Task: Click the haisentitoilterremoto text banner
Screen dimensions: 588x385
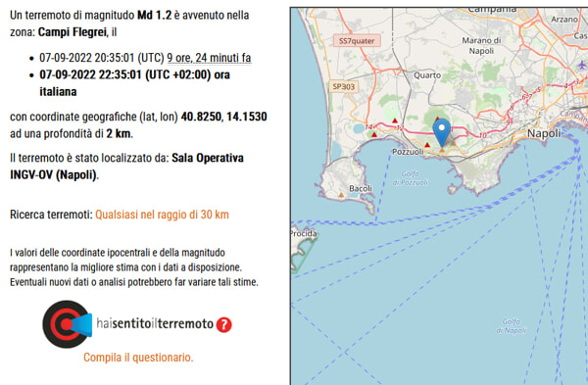Action: click(x=155, y=323)
